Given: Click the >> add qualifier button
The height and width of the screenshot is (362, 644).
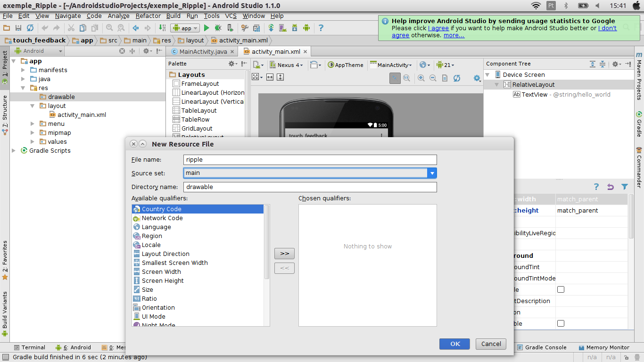Looking at the screenshot, I should tap(284, 254).
